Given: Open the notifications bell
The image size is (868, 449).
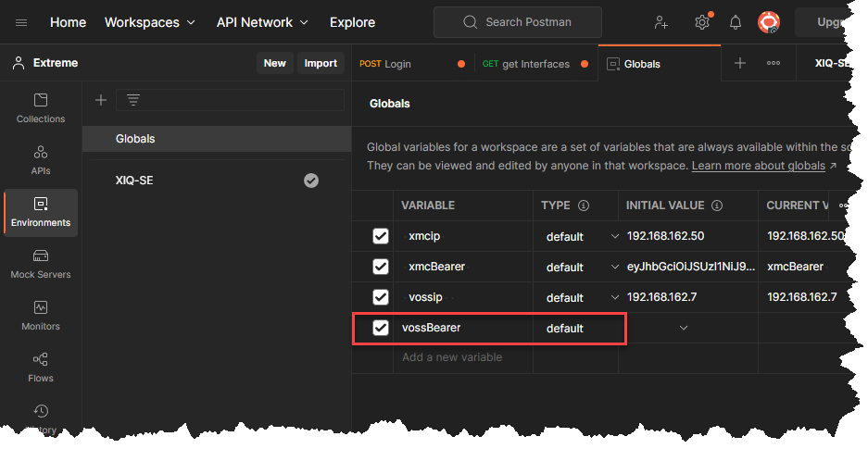Looking at the screenshot, I should click(x=736, y=22).
